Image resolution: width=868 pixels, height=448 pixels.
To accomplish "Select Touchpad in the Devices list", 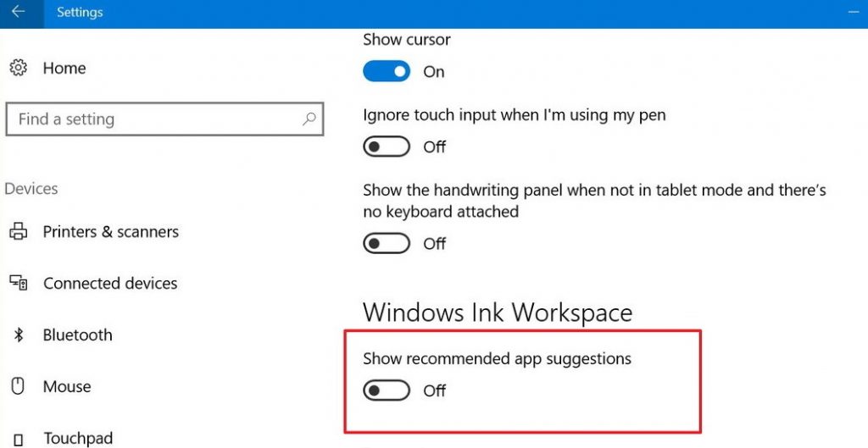I will [x=78, y=439].
